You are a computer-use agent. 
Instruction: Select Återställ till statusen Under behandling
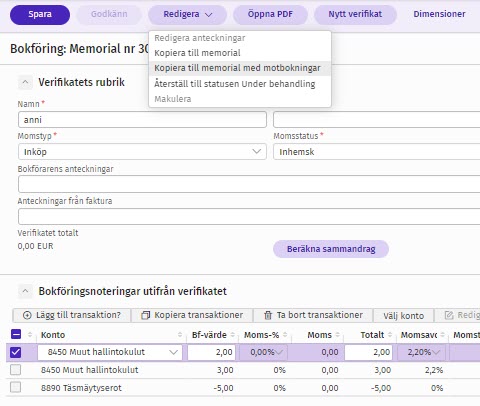click(x=235, y=84)
